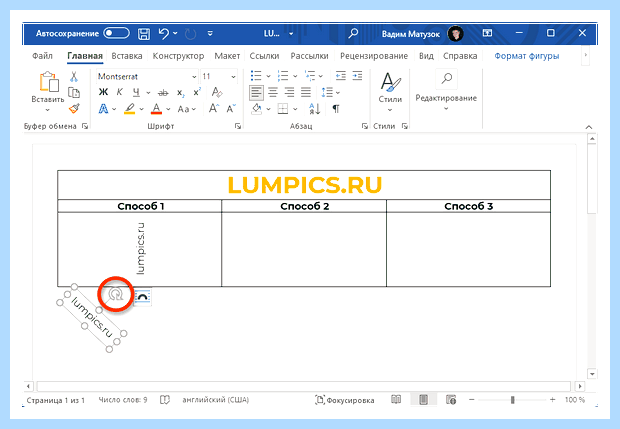This screenshot has width=620, height=429.
Task: Adjust the zoom slider
Action: (x=512, y=400)
